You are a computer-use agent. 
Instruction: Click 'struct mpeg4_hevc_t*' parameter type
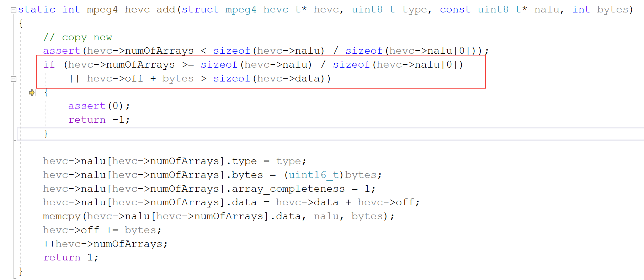244,10
